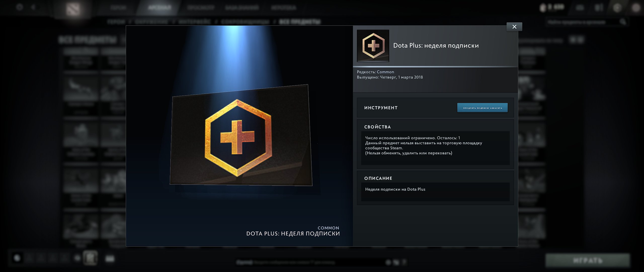644x272 pixels.
Task: Click 'DOTA PLUS: НЕДЕЛЯ ПОДПИСКИ' preview caption
Action: point(293,234)
